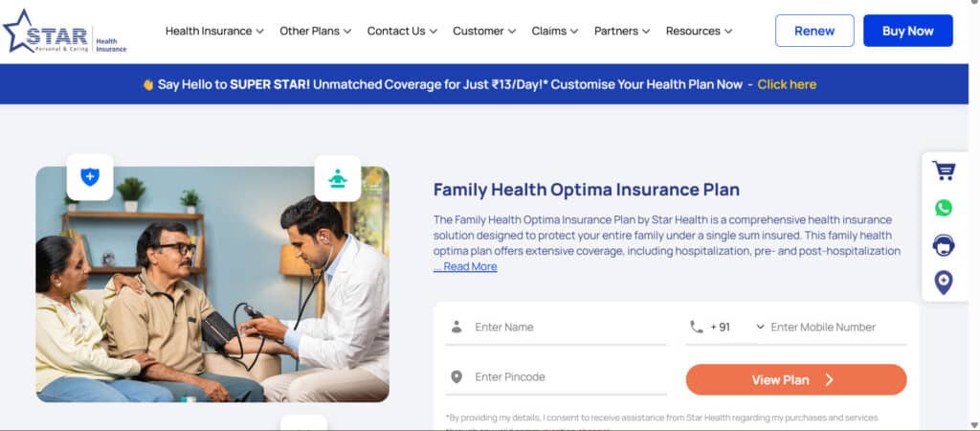Expand the Other Plans menu
The image size is (980, 431).
pyautogui.click(x=315, y=31)
